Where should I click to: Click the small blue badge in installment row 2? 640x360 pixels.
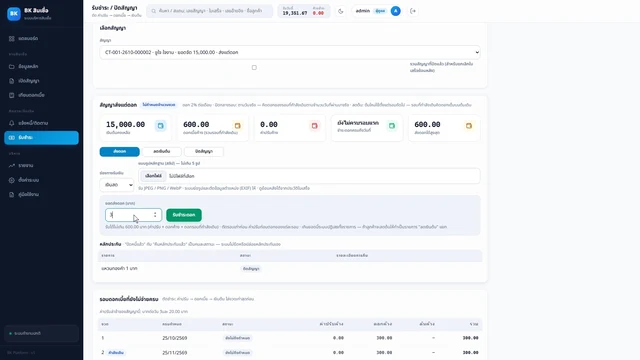click(x=116, y=353)
